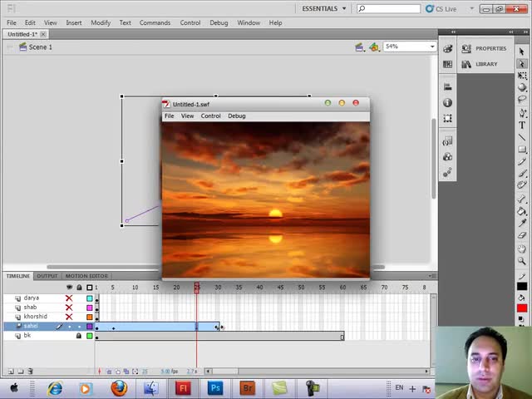The height and width of the screenshot is (399, 532).
Task: Select the Eraser tool
Action: pos(522,235)
